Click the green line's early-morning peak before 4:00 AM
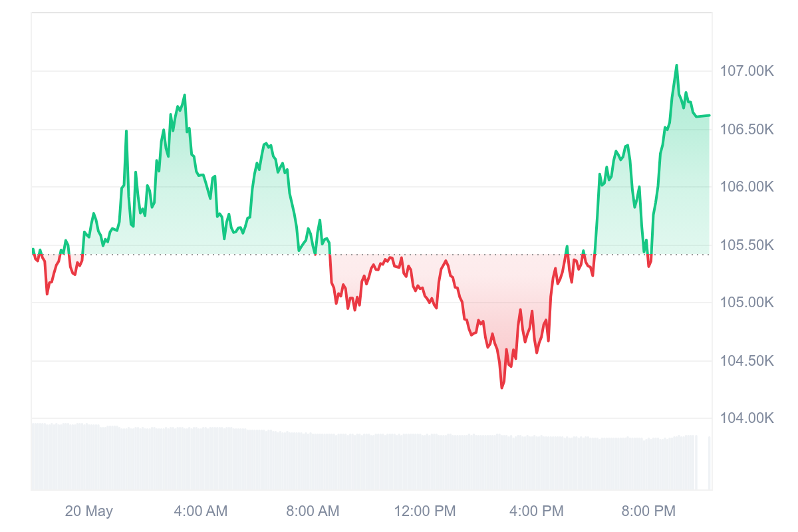This screenshot has height=532, width=798. (184, 95)
